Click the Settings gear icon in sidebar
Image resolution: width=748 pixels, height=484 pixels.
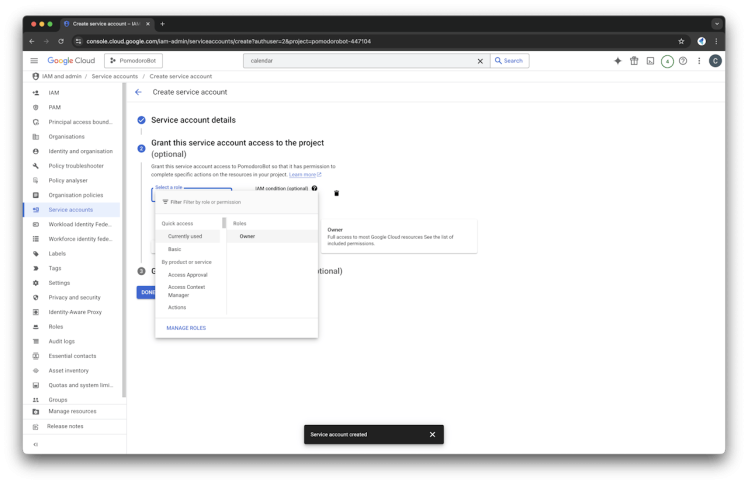[x=36, y=283]
